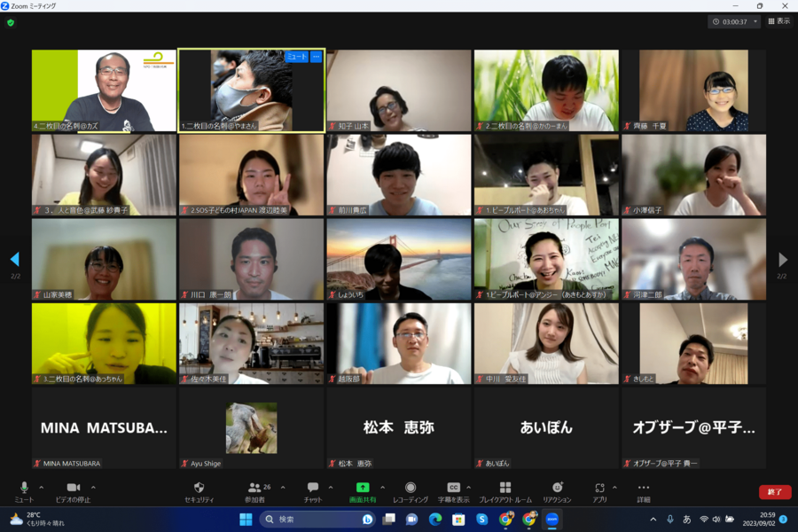Click the red End (終了) button
Image resolution: width=798 pixels, height=532 pixels.
click(x=775, y=491)
